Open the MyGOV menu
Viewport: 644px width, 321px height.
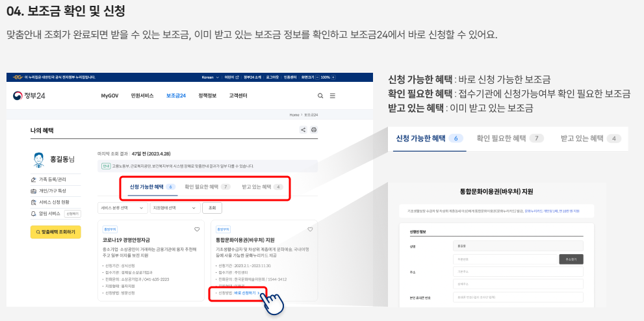(x=110, y=96)
